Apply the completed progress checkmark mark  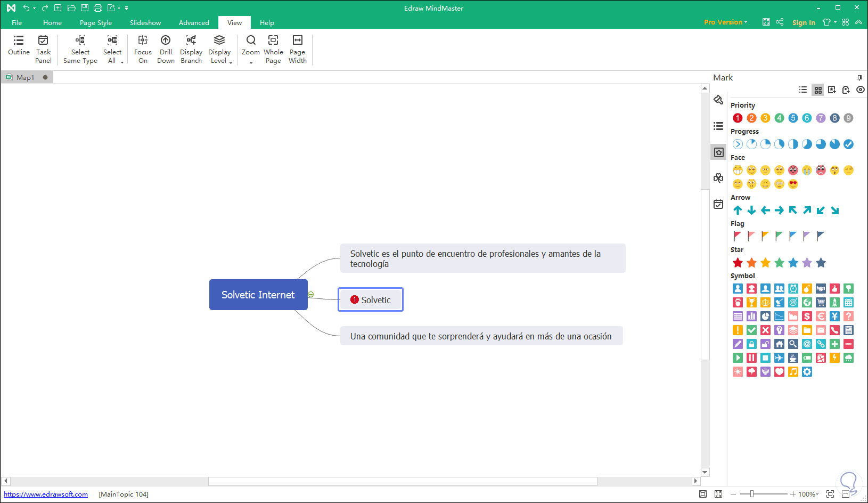point(848,144)
